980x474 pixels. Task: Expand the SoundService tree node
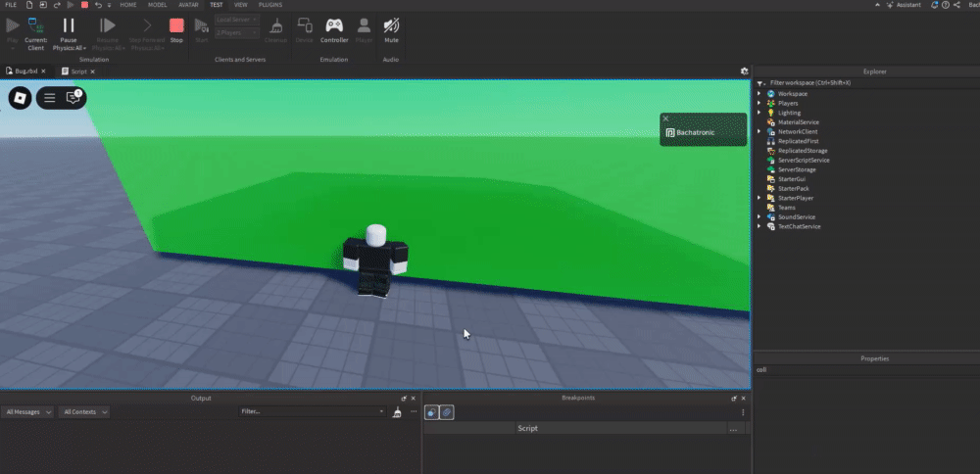click(759, 216)
